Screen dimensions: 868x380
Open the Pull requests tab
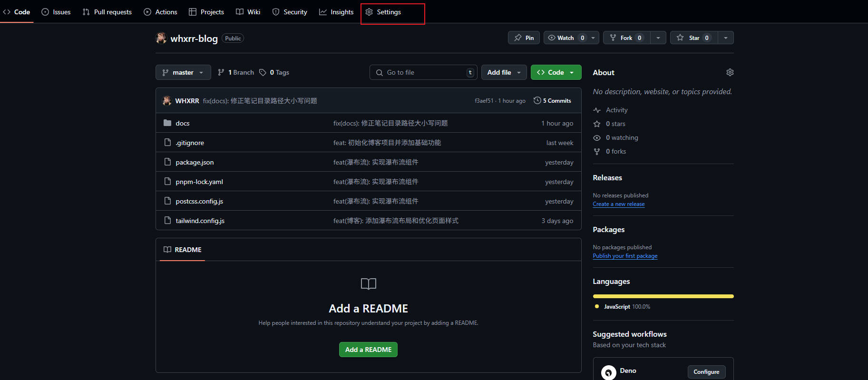107,12
